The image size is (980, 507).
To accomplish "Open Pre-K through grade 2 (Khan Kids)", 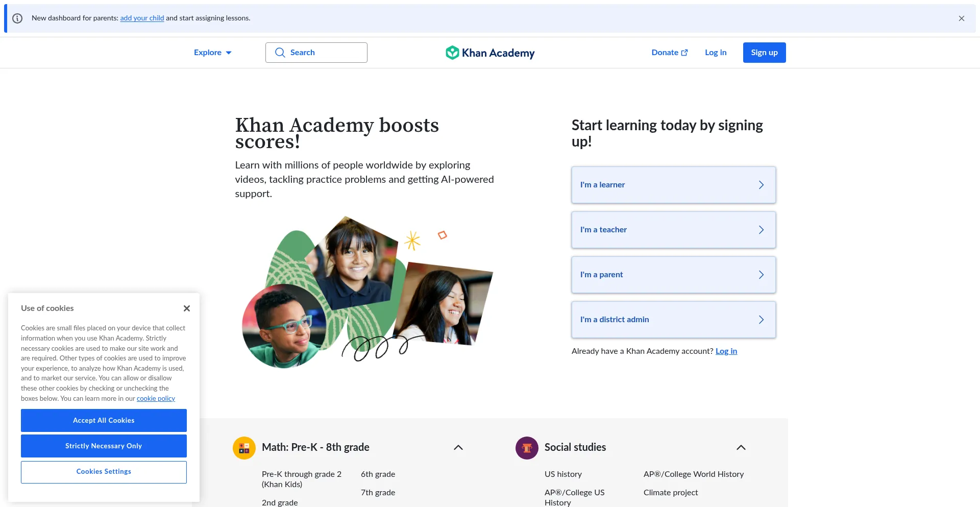I will 302,479.
